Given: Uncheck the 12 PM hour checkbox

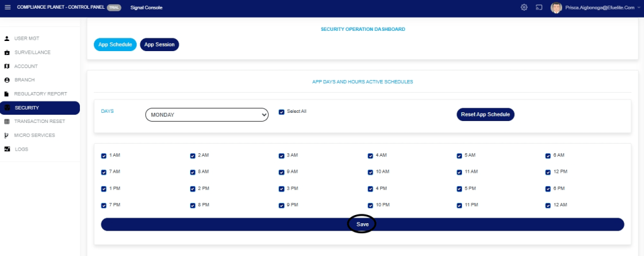Looking at the screenshot, I should click(548, 172).
